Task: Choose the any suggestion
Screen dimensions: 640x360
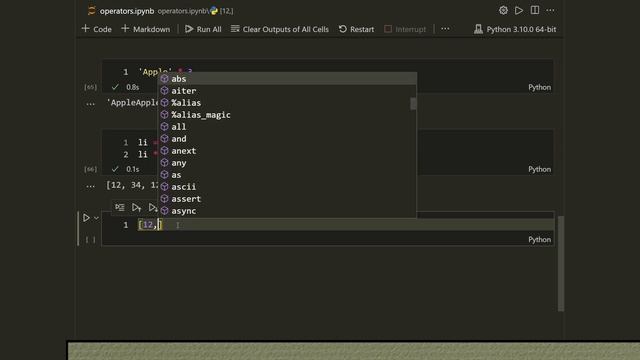Action: click(x=287, y=163)
